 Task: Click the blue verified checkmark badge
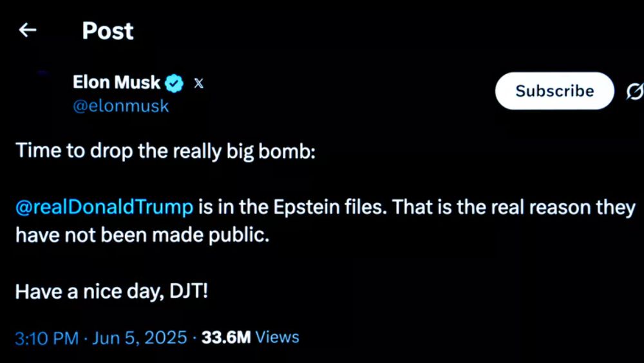175,83
